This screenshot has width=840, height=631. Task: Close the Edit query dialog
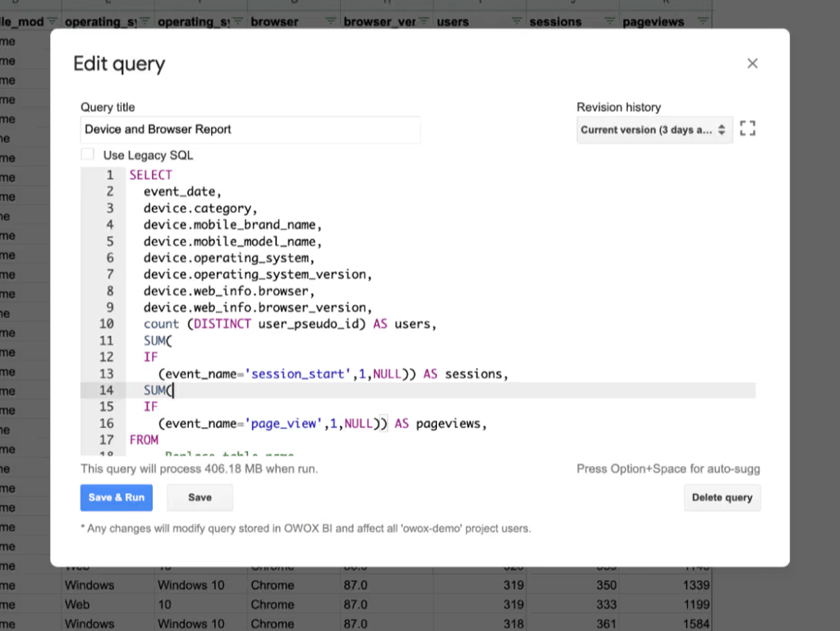click(752, 63)
